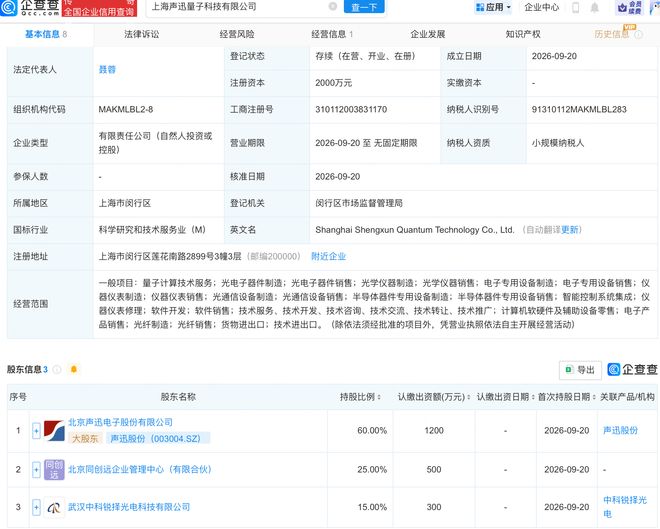
Task: Open the 应用 dropdown menu
Action: (x=493, y=7)
